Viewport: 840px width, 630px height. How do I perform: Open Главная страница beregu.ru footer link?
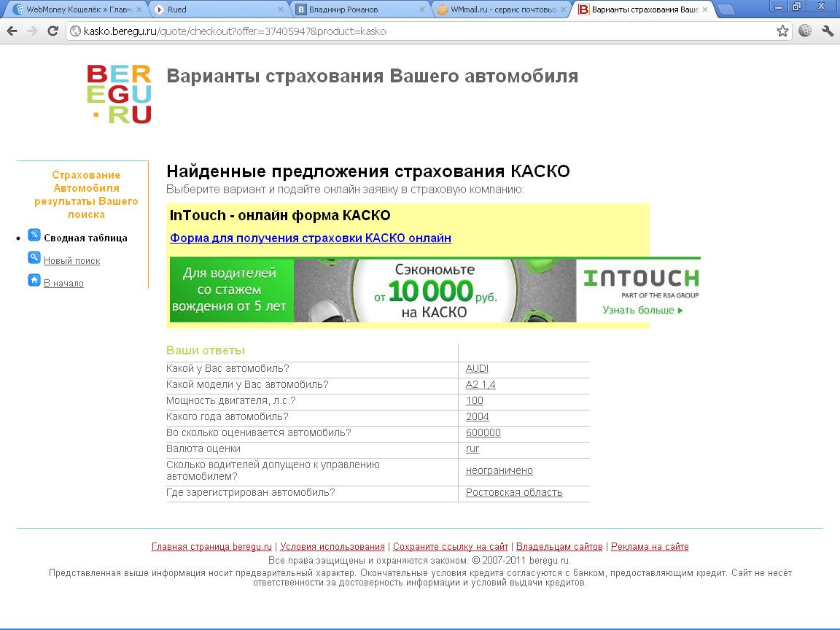(211, 547)
